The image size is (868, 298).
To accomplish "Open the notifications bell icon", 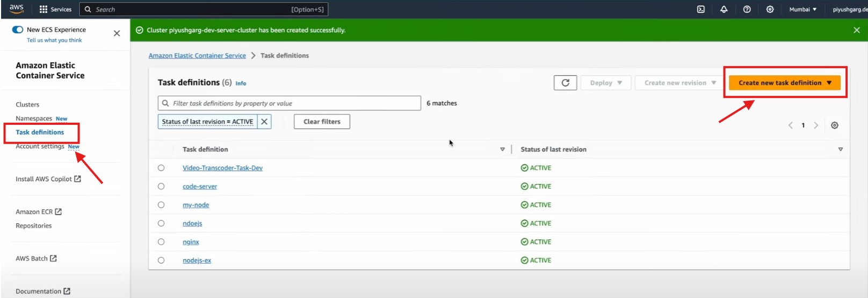I will pyautogui.click(x=724, y=9).
